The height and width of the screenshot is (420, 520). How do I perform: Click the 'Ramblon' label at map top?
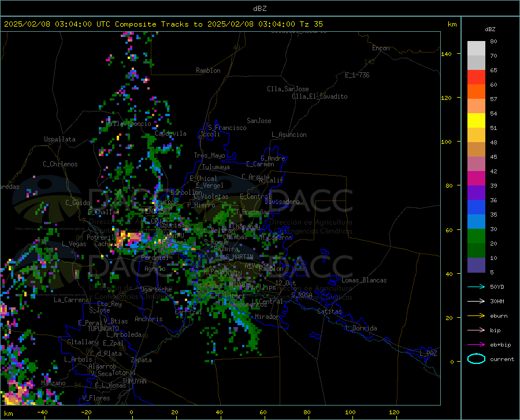(x=208, y=70)
